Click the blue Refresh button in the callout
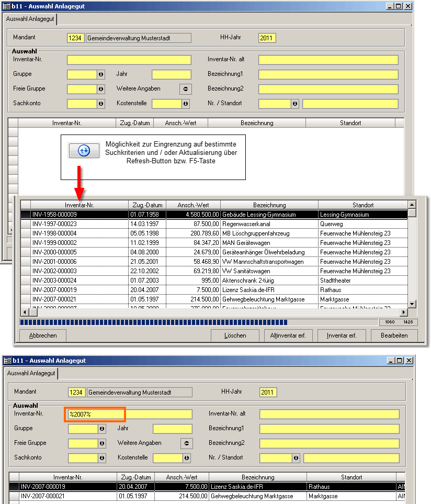Screen dimensions: 431x504 [84, 151]
